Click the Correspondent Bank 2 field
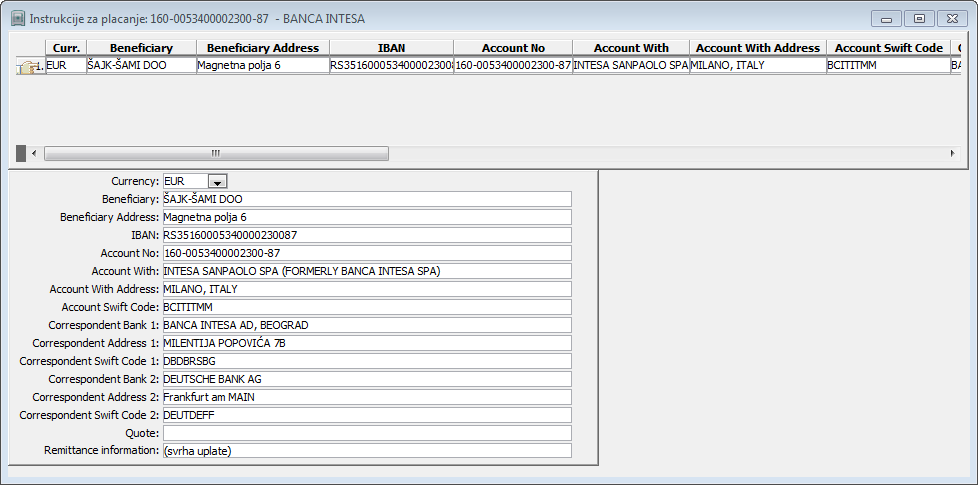 click(x=365, y=379)
